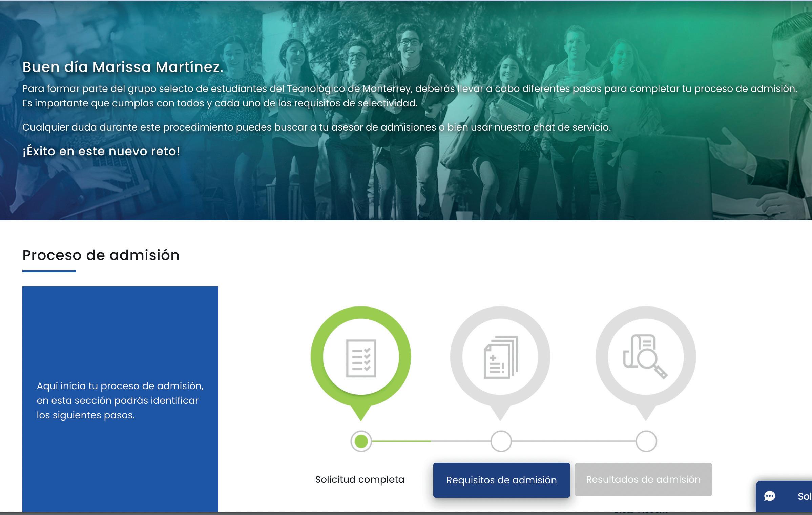Select the green filled step circle
This screenshot has height=515, width=812.
(361, 441)
